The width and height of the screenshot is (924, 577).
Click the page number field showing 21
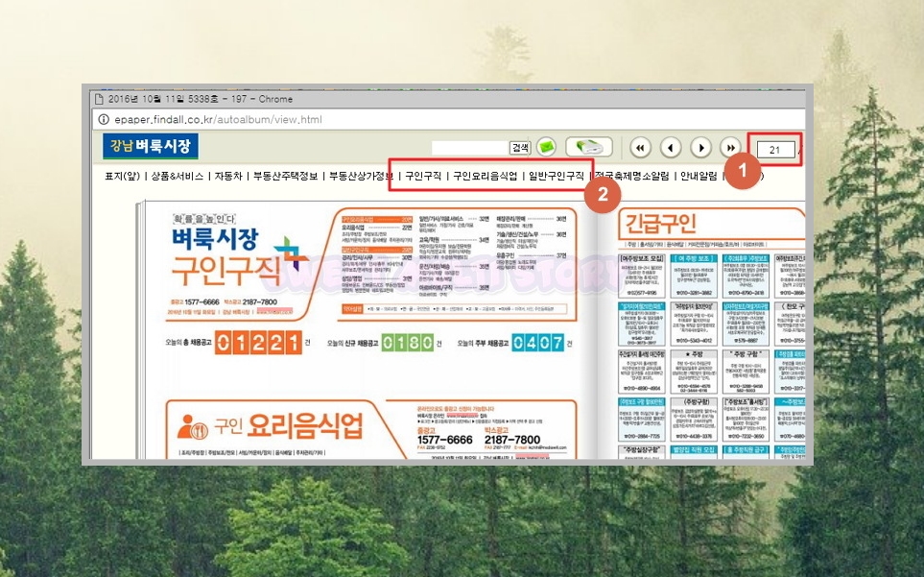[x=775, y=150]
